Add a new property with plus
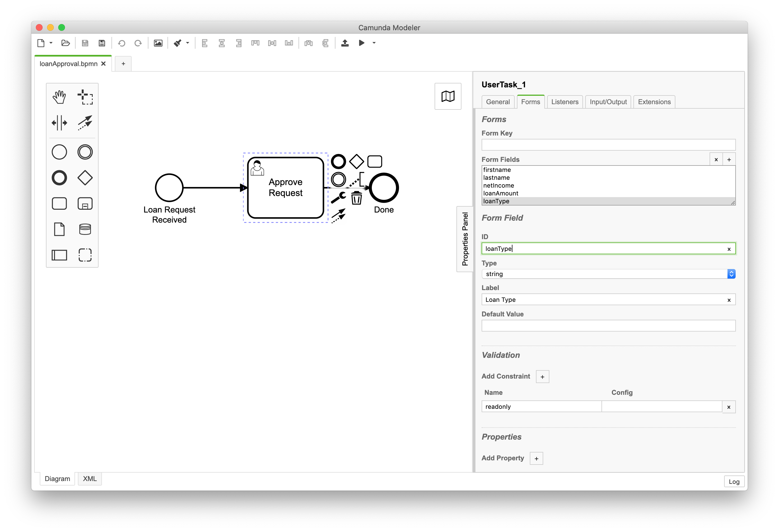779x532 pixels. [x=536, y=459]
